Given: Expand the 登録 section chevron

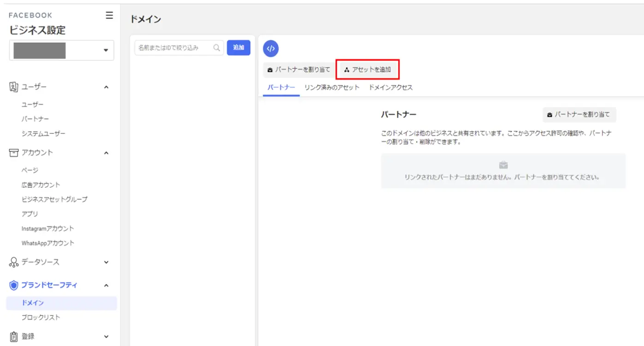Looking at the screenshot, I should click(106, 336).
